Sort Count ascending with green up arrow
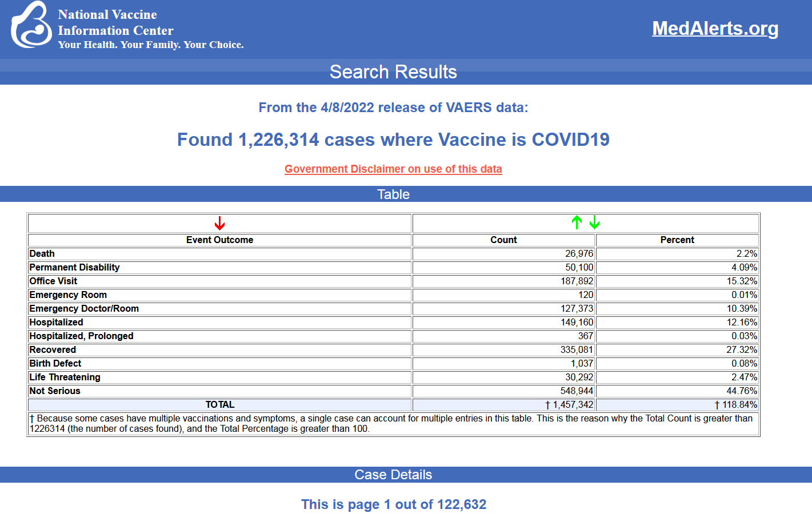This screenshot has width=812, height=513. click(x=577, y=222)
